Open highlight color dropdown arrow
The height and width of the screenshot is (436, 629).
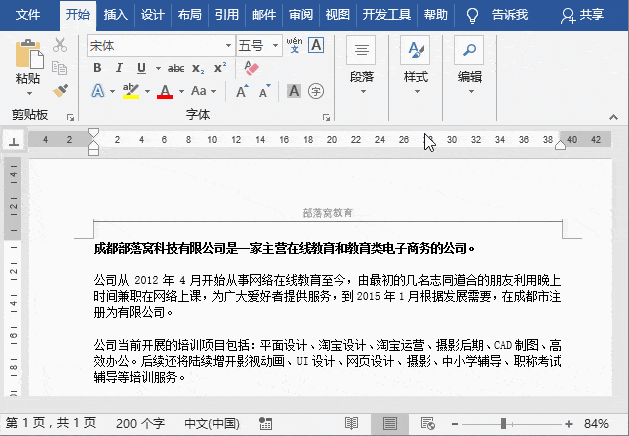[x=148, y=91]
